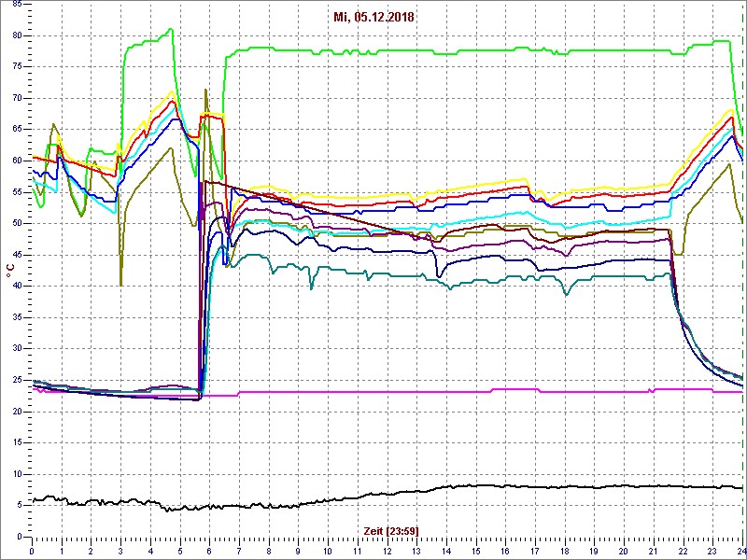Click the '°C' temperature unit axis label

tap(10, 272)
